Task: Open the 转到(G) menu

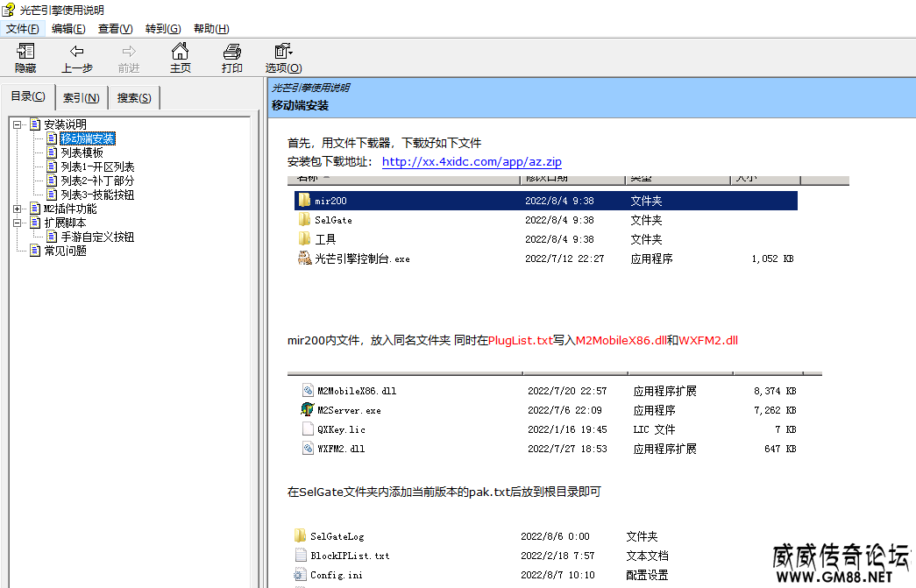Action: pos(163,29)
